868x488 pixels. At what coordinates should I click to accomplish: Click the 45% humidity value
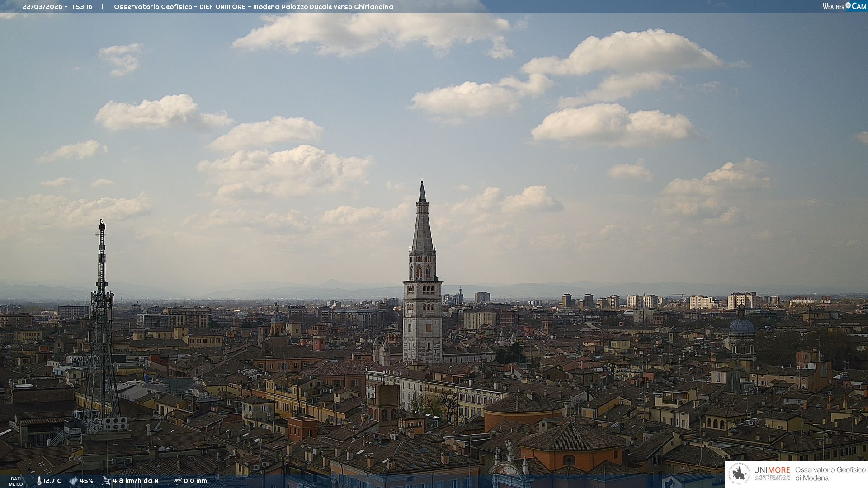pyautogui.click(x=86, y=481)
